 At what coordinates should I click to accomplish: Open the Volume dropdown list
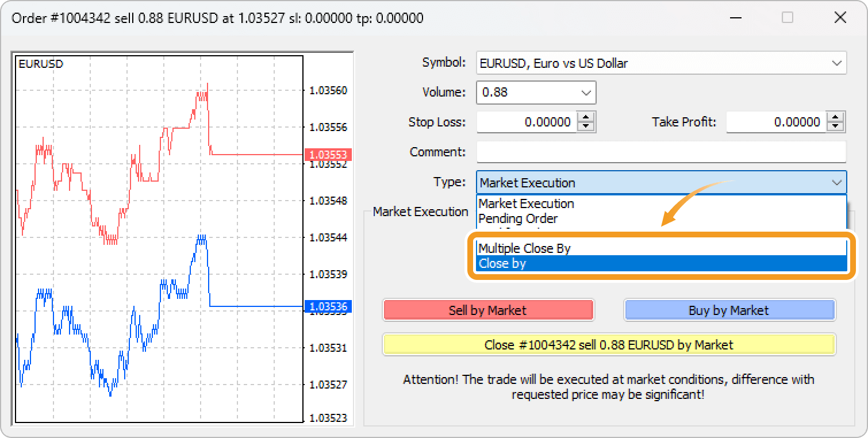point(586,93)
